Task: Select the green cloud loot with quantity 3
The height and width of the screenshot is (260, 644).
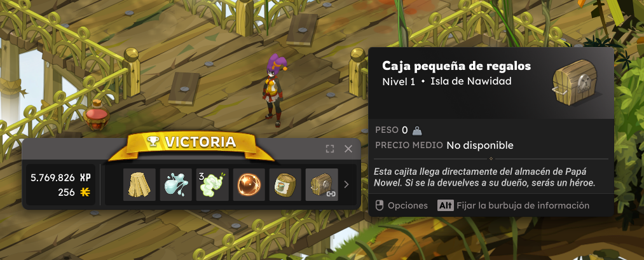Action: (x=212, y=184)
